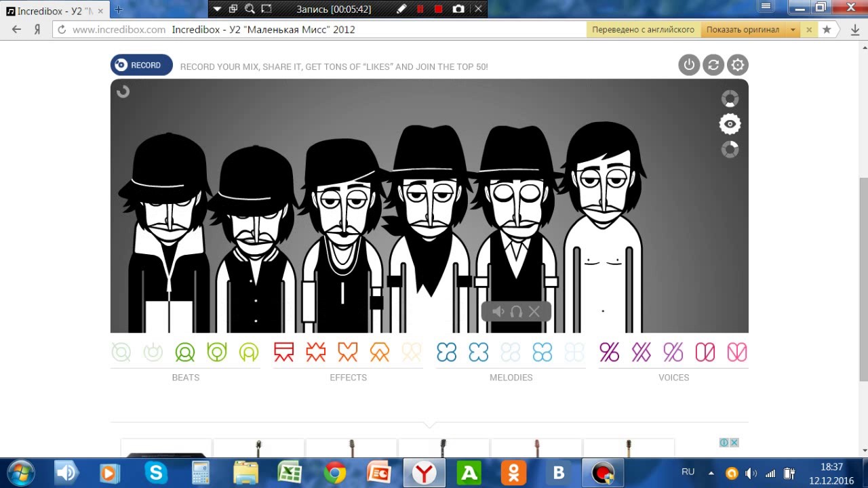The width and height of the screenshot is (868, 488).
Task: Pick the third green Beats icon
Action: (x=185, y=352)
